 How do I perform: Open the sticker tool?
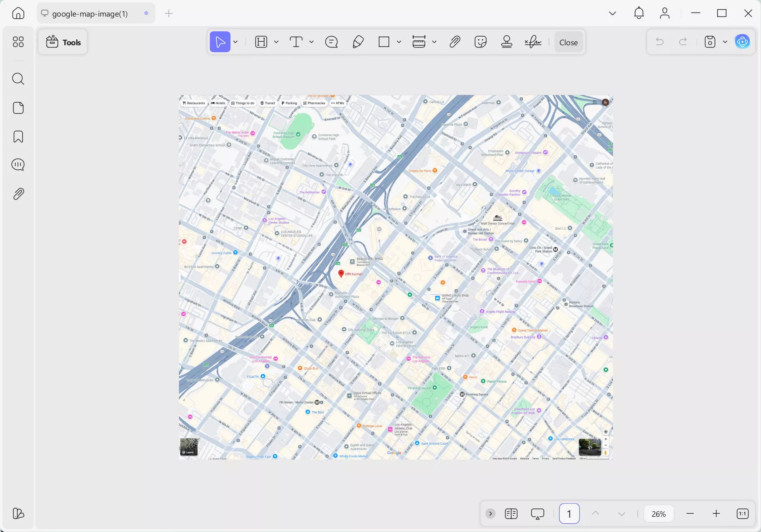tap(480, 42)
